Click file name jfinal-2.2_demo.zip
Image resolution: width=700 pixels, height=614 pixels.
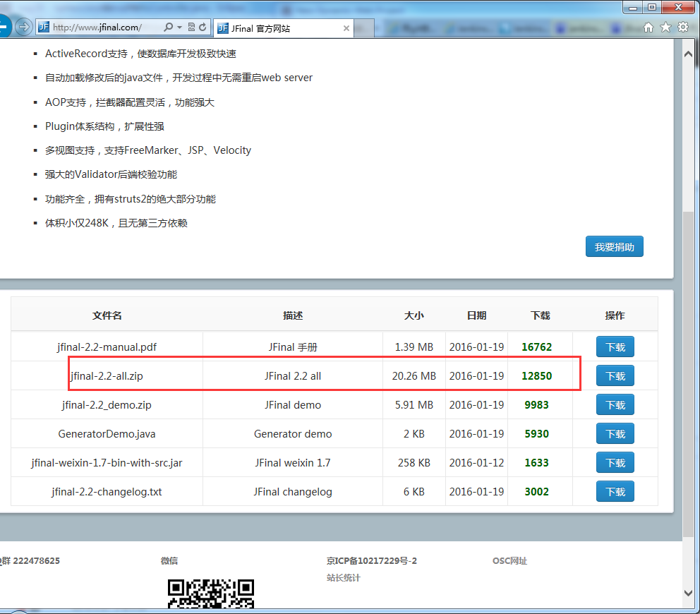(x=107, y=405)
